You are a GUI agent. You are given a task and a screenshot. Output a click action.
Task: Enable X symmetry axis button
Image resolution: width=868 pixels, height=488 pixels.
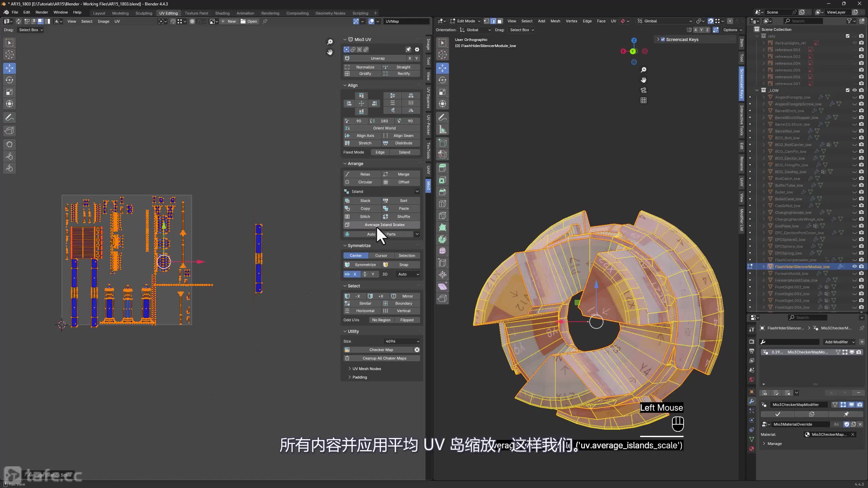(351, 274)
